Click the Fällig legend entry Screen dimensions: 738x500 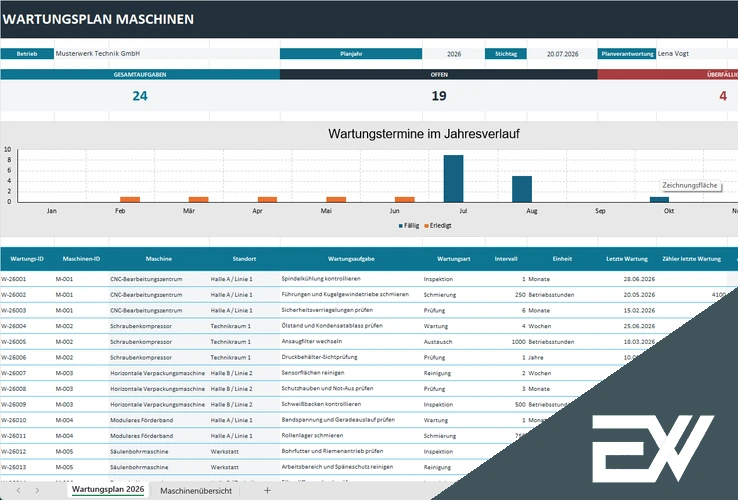(409, 226)
